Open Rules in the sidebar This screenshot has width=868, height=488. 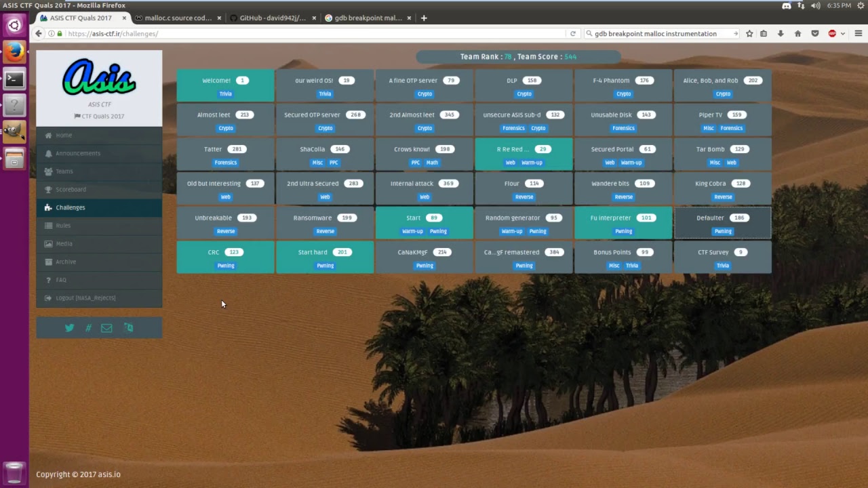pos(100,226)
